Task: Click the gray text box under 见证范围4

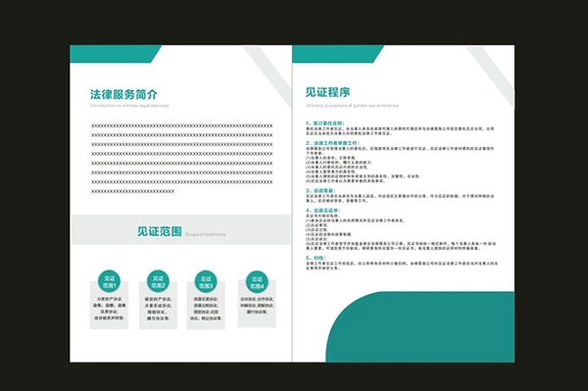Action: pyautogui.click(x=257, y=304)
